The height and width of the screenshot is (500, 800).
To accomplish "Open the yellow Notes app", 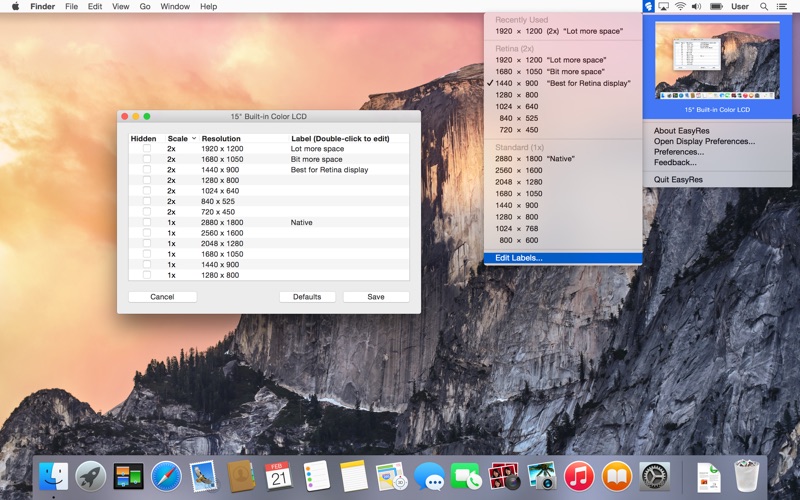I will pos(354,477).
